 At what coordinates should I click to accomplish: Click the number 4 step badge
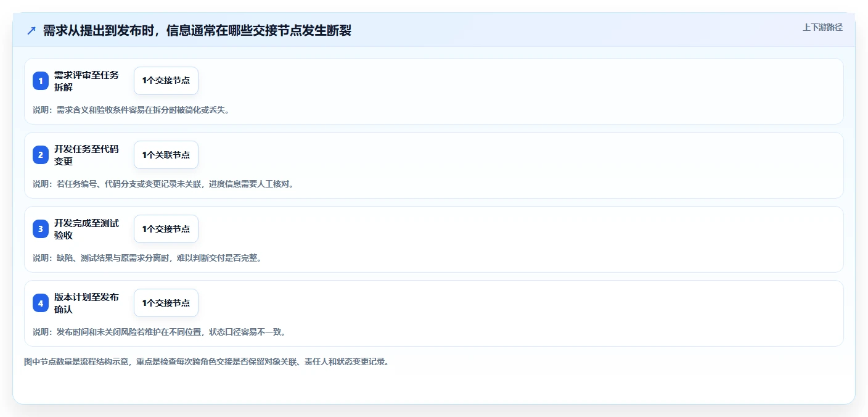pyautogui.click(x=41, y=303)
